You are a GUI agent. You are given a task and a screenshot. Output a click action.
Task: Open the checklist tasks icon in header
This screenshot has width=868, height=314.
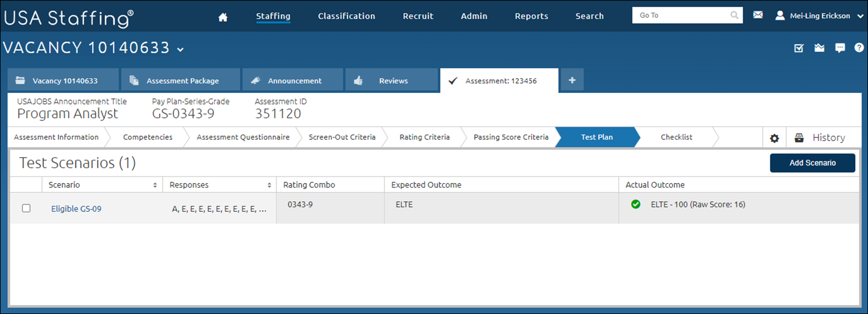[x=799, y=48]
